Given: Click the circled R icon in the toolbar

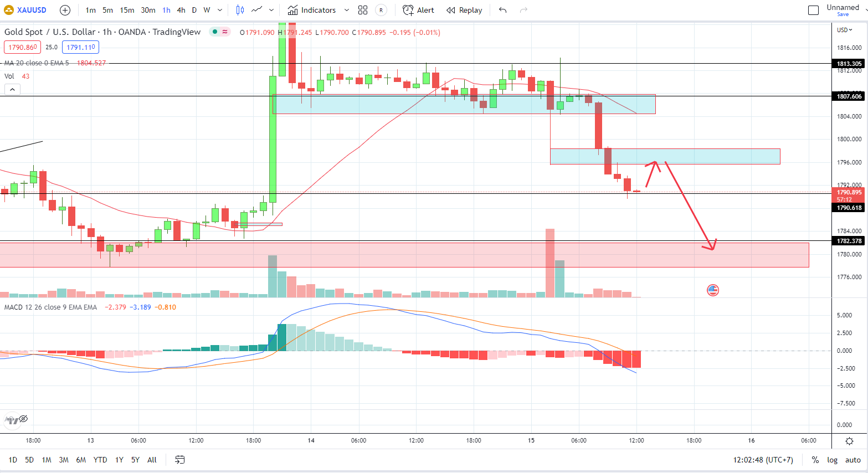Looking at the screenshot, I should click(x=381, y=10).
